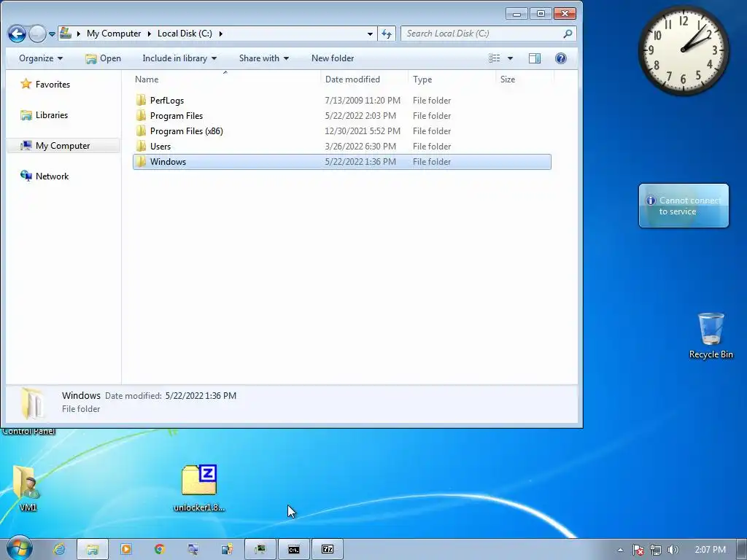Screen dimensions: 747x560
Task: Show hidden tray icons arrow
Action: tap(620, 550)
